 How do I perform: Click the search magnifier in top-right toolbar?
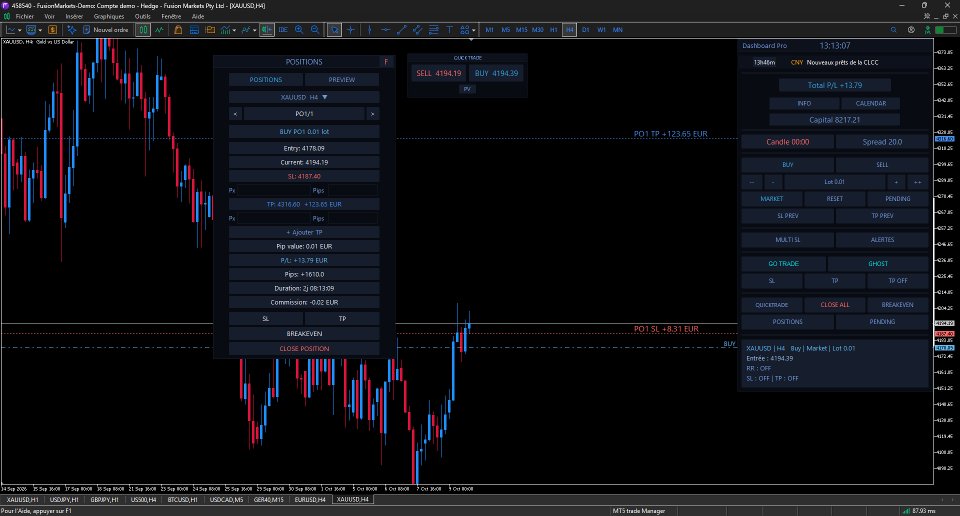(x=894, y=29)
